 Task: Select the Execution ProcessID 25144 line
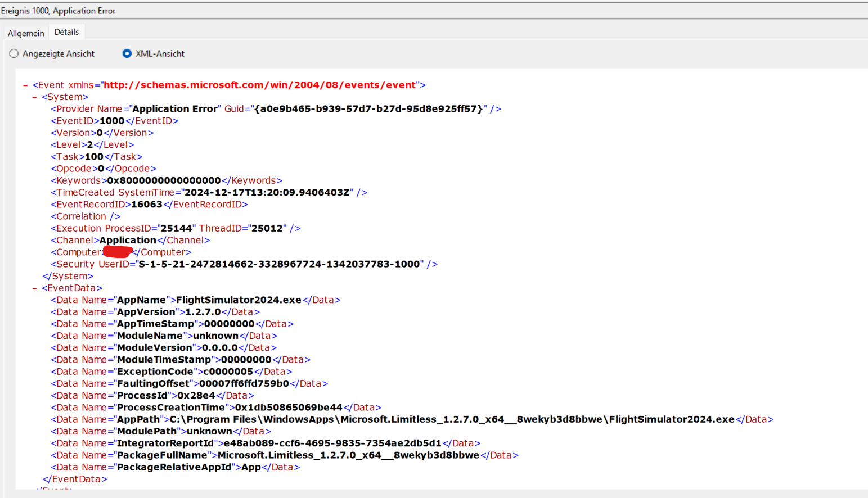point(176,228)
